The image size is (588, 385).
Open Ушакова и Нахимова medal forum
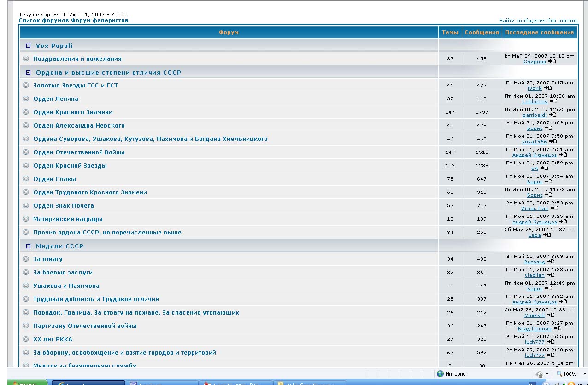click(x=66, y=286)
